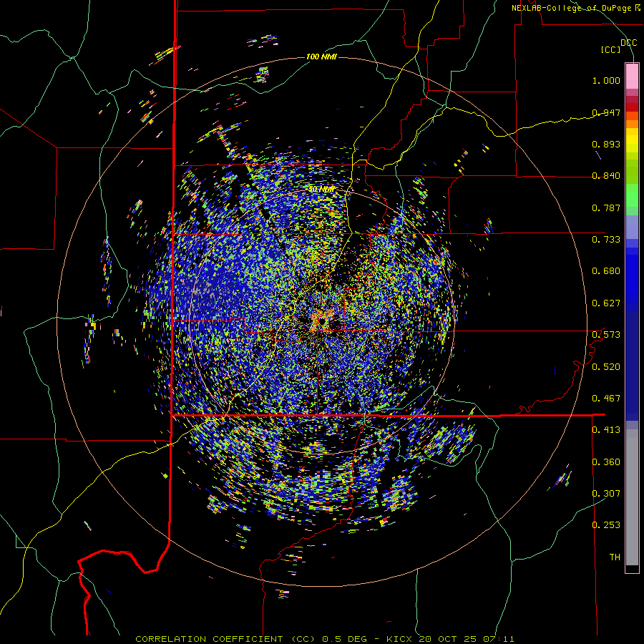Click the 0.947 legend value
The width and height of the screenshot is (644, 644).
pos(606,112)
